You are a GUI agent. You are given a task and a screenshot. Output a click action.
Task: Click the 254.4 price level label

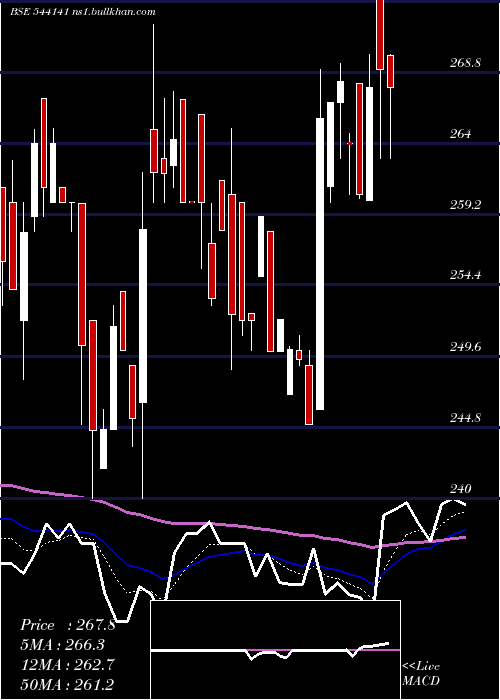[x=465, y=275]
